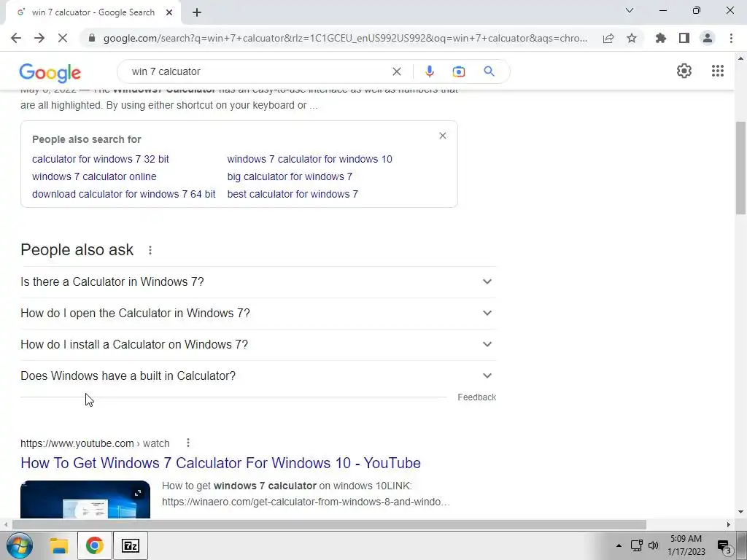Image resolution: width=747 pixels, height=560 pixels.
Task: Click the vertical scrollbar thumb
Action: coord(741,168)
